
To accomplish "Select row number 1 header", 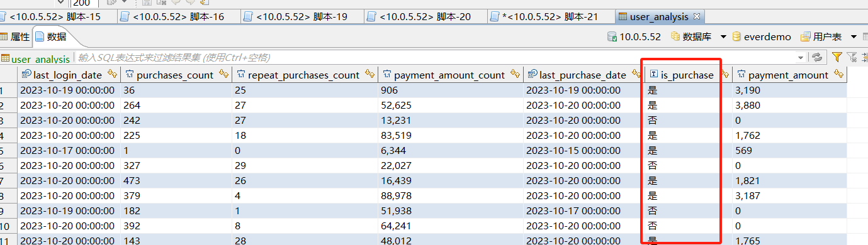I will 8,90.
